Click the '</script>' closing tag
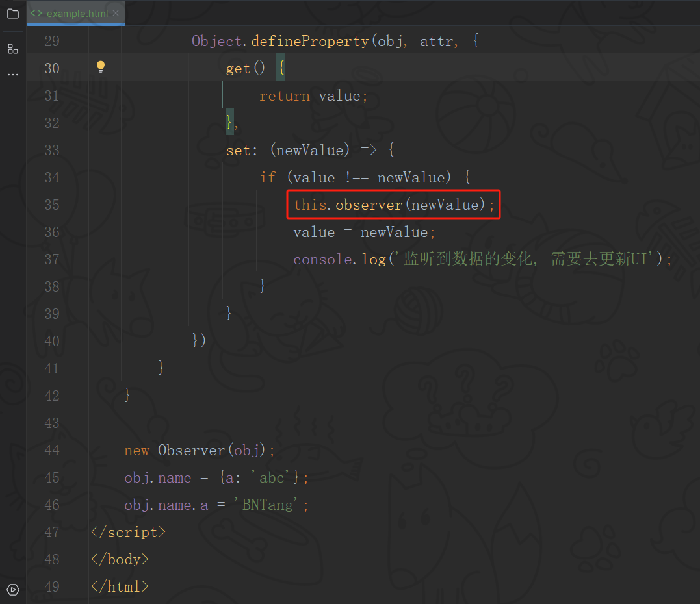 click(x=128, y=532)
